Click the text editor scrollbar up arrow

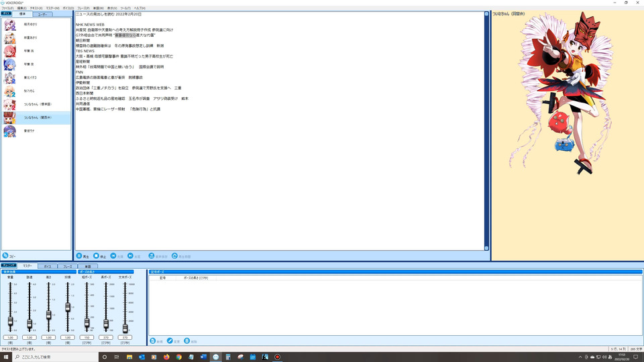(x=487, y=14)
